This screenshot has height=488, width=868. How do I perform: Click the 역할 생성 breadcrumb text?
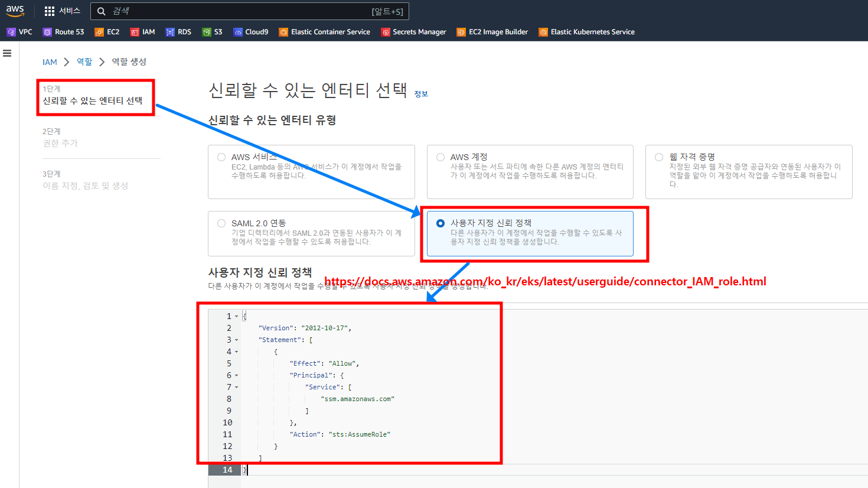click(x=129, y=61)
